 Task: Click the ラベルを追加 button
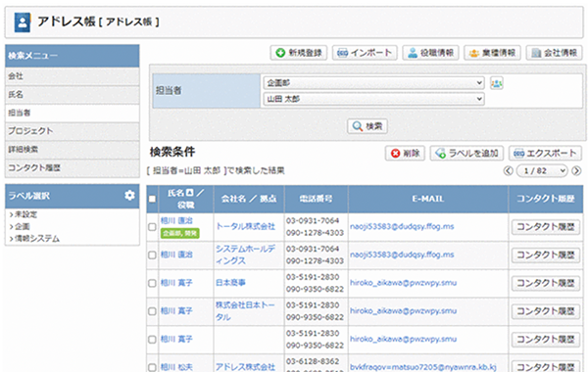[x=466, y=154]
